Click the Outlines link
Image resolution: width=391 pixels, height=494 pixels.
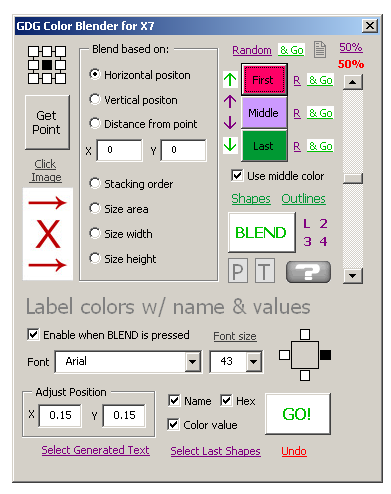(x=303, y=199)
